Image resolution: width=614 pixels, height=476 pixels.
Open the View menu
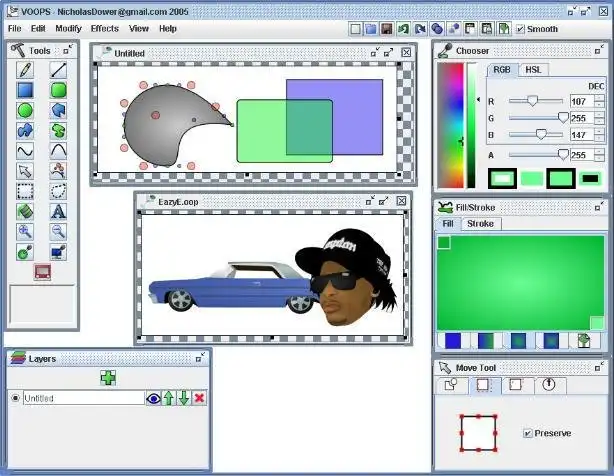pyautogui.click(x=139, y=29)
